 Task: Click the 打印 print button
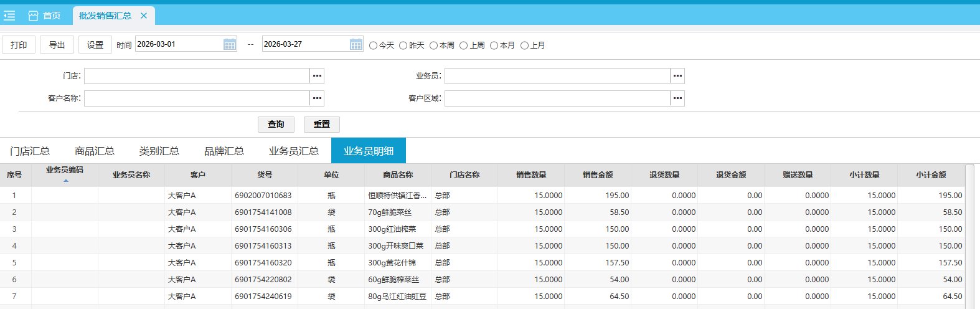point(19,45)
